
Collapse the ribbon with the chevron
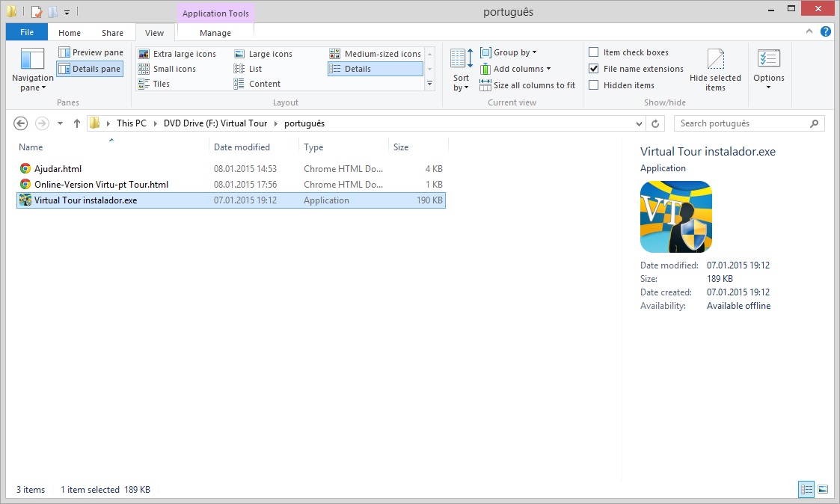click(809, 31)
